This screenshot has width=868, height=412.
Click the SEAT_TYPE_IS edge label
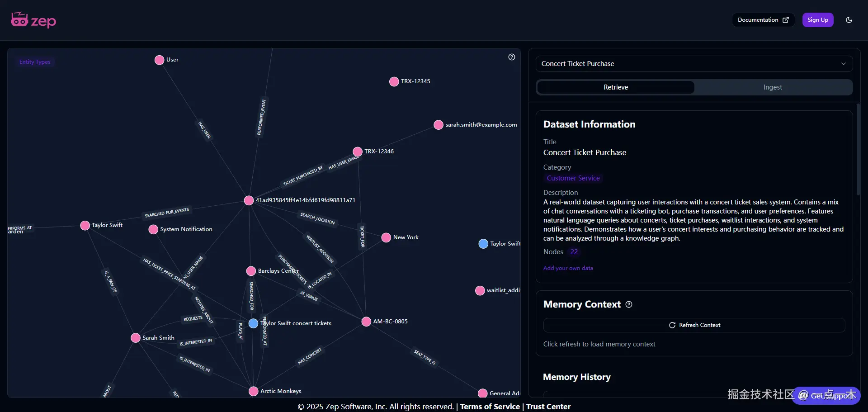click(425, 357)
